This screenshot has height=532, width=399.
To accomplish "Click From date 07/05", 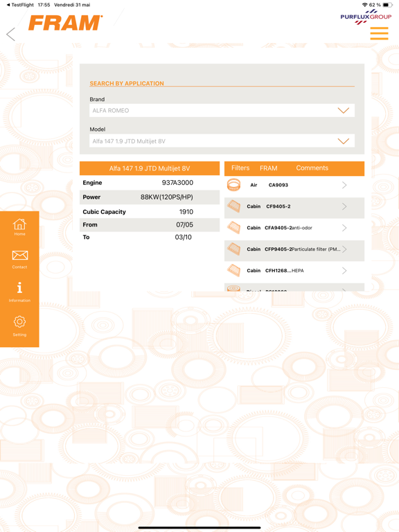I will click(184, 224).
